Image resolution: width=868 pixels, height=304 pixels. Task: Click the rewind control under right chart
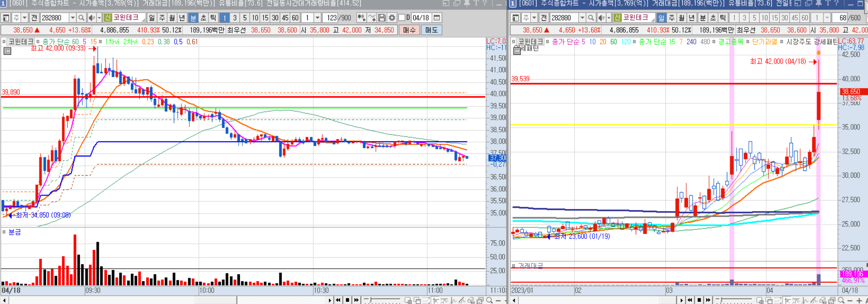(690, 300)
